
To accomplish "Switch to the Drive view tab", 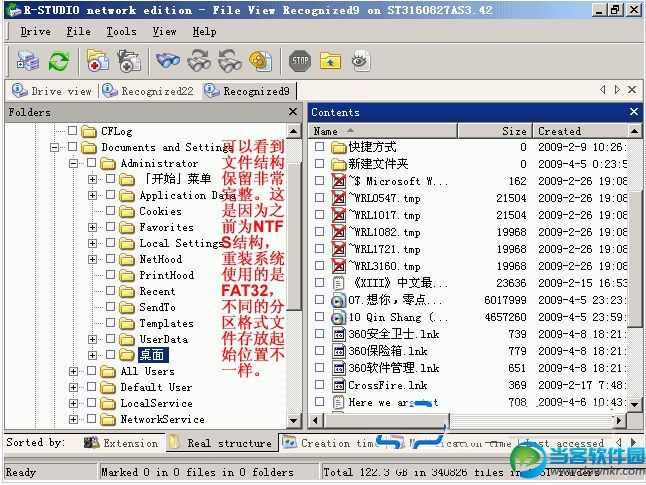I will (52, 91).
